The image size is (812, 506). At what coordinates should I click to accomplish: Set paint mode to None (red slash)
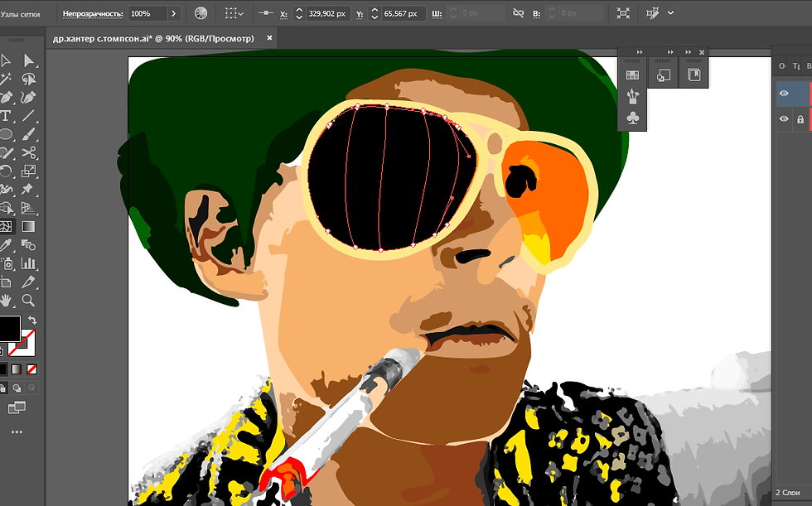pos(31,369)
